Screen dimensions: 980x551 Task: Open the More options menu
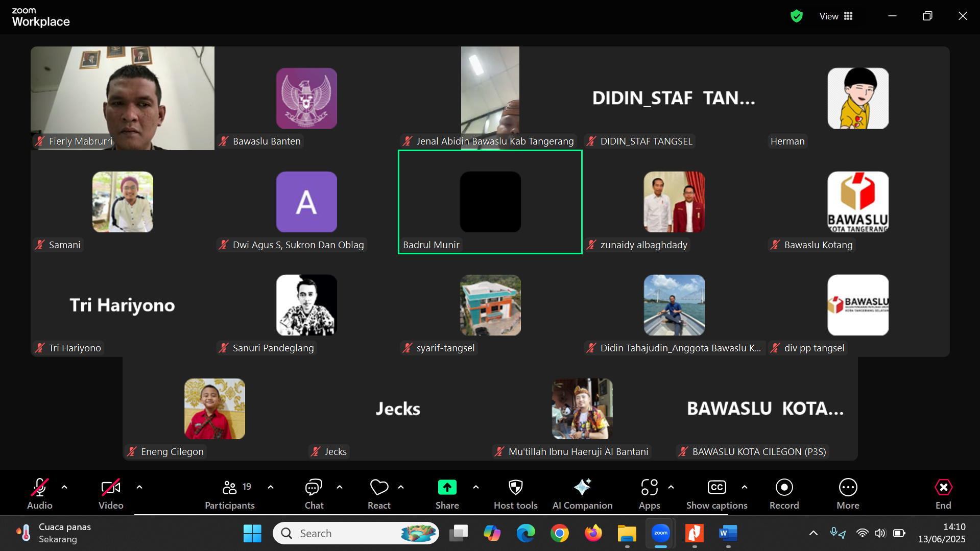848,493
